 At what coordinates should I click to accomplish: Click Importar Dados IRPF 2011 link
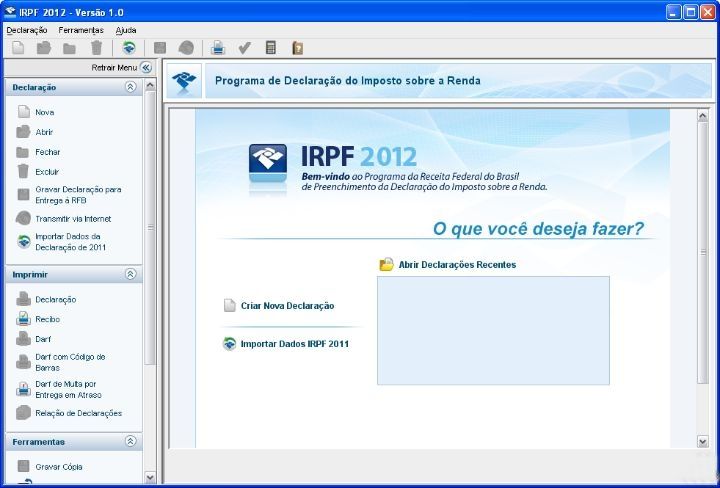coord(286,344)
